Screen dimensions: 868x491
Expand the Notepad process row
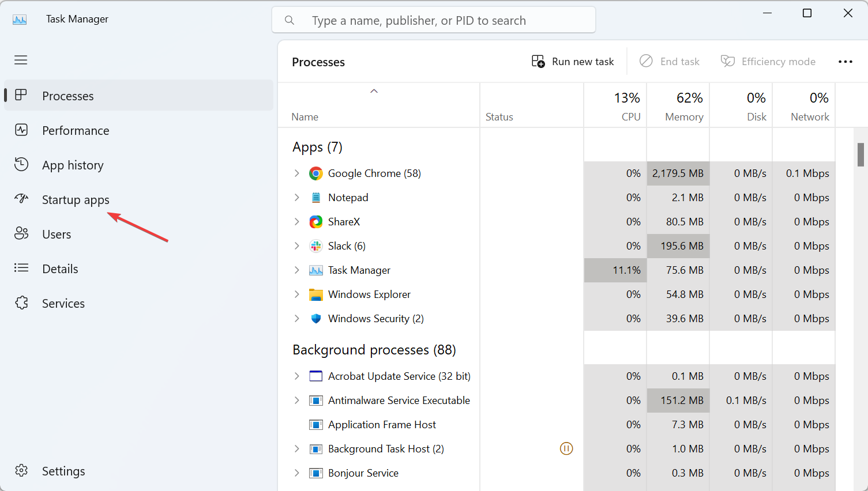(297, 198)
